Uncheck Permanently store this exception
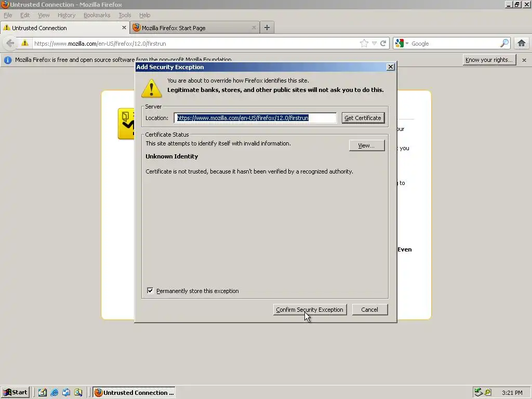 coord(150,291)
